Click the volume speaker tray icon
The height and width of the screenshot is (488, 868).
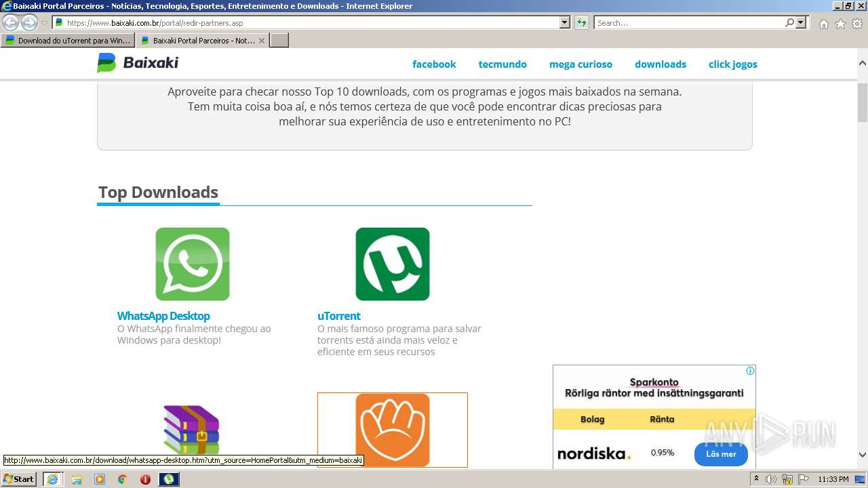771,479
